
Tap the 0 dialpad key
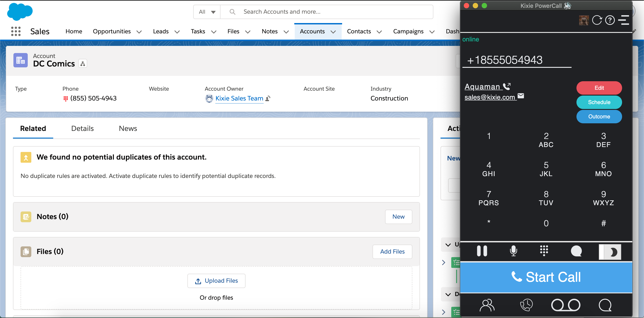pyautogui.click(x=546, y=223)
